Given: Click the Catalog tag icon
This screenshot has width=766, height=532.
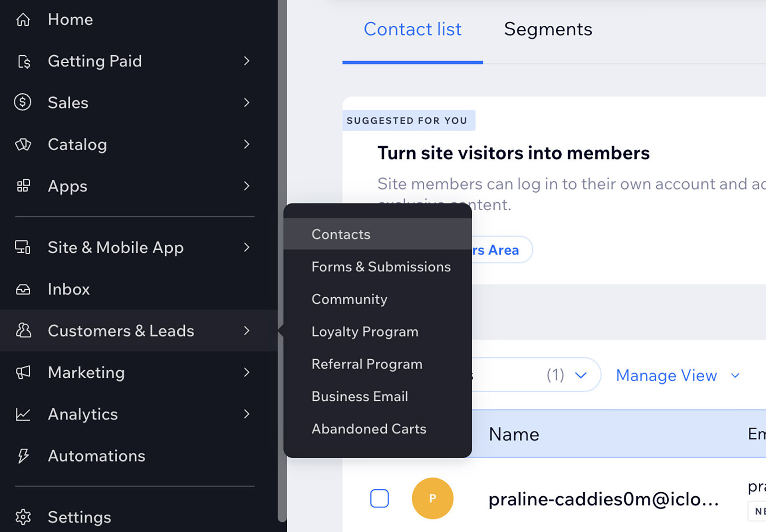Looking at the screenshot, I should point(23,144).
